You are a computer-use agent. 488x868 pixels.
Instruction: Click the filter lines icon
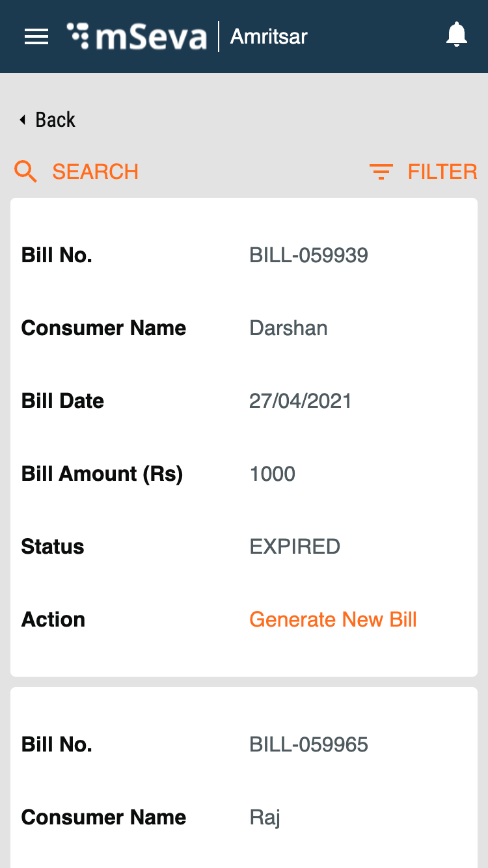pyautogui.click(x=381, y=172)
